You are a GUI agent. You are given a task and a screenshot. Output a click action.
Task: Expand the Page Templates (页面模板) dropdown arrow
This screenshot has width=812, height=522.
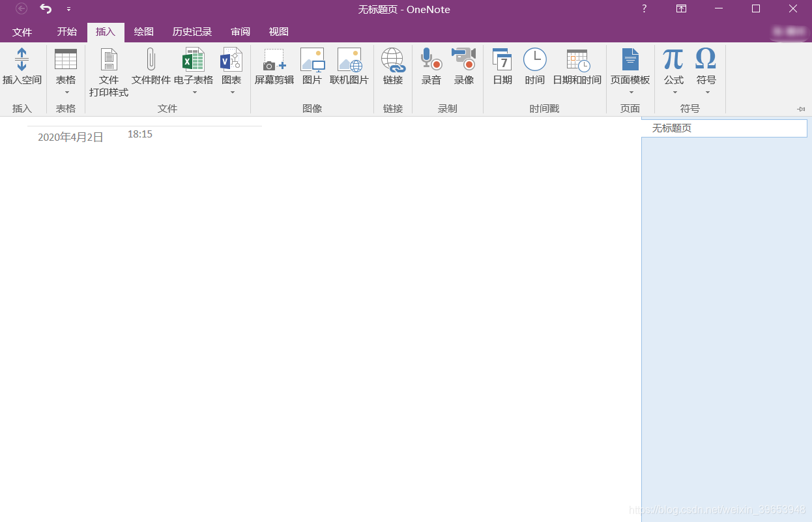(631, 93)
